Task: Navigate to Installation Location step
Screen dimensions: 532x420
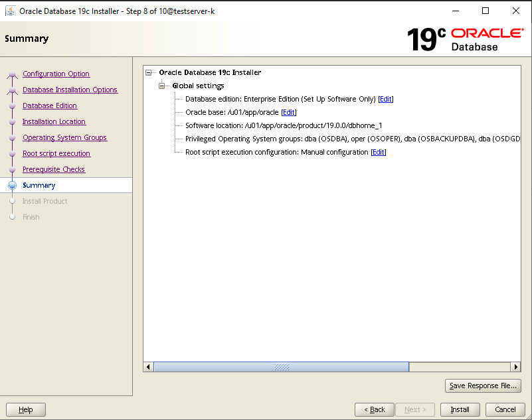Action: point(54,121)
